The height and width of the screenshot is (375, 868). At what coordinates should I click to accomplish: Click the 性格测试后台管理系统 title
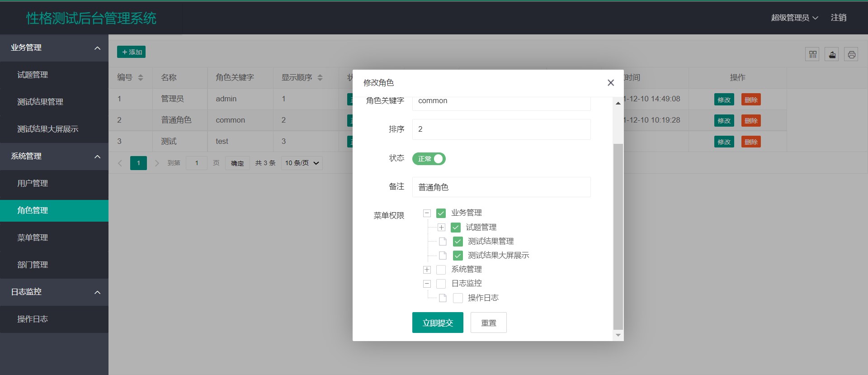coord(91,18)
